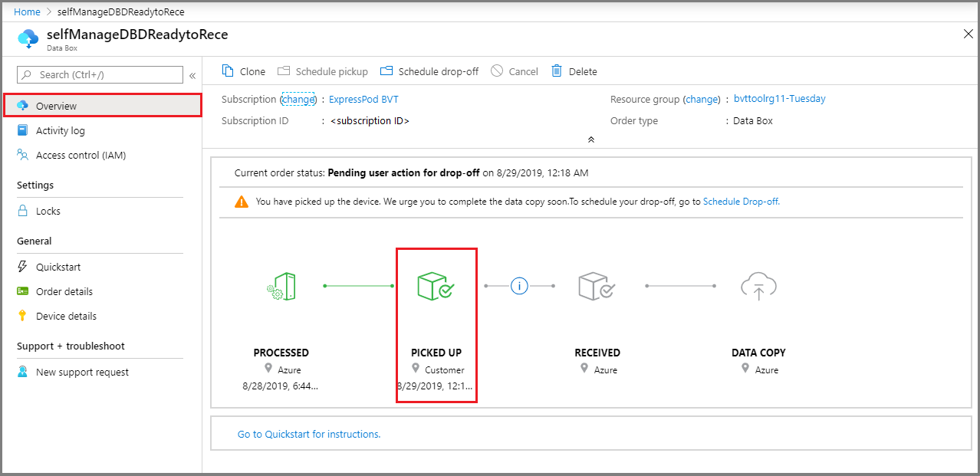The height and width of the screenshot is (476, 980).
Task: Click the orange warning triangle icon
Action: 242,202
